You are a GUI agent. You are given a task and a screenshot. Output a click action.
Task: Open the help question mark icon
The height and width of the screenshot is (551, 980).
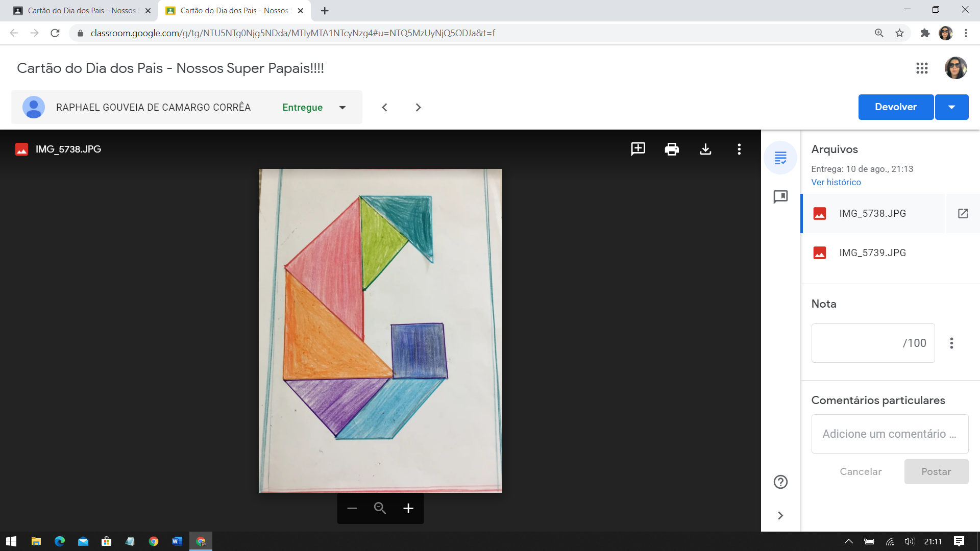[x=780, y=482]
